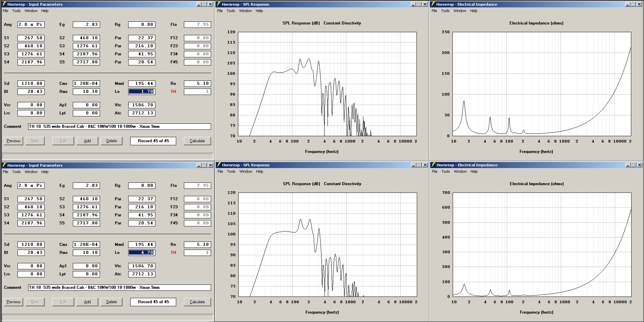Click Sd field 1210.00 in top window
The height and width of the screenshot is (322, 644).
[31, 84]
